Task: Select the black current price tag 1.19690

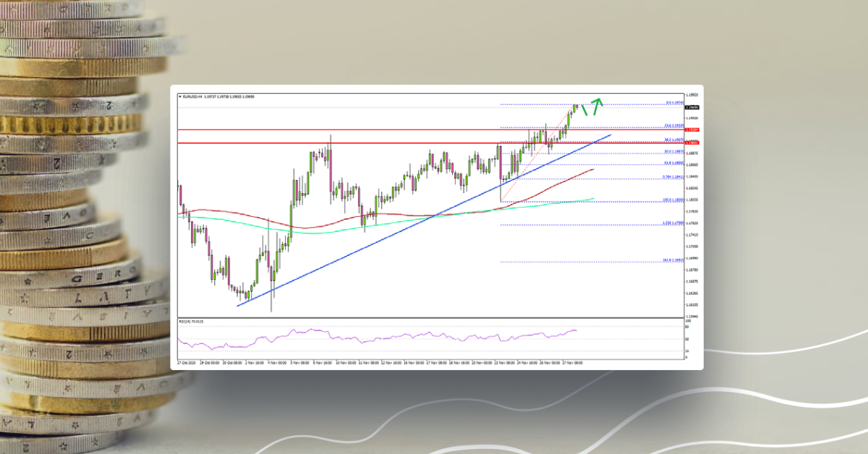Action: click(692, 107)
